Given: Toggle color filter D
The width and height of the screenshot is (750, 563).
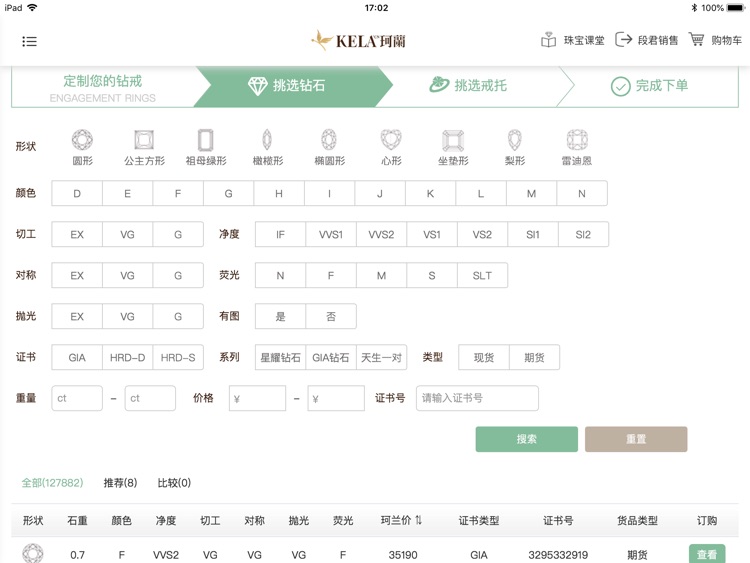Looking at the screenshot, I should tap(77, 193).
